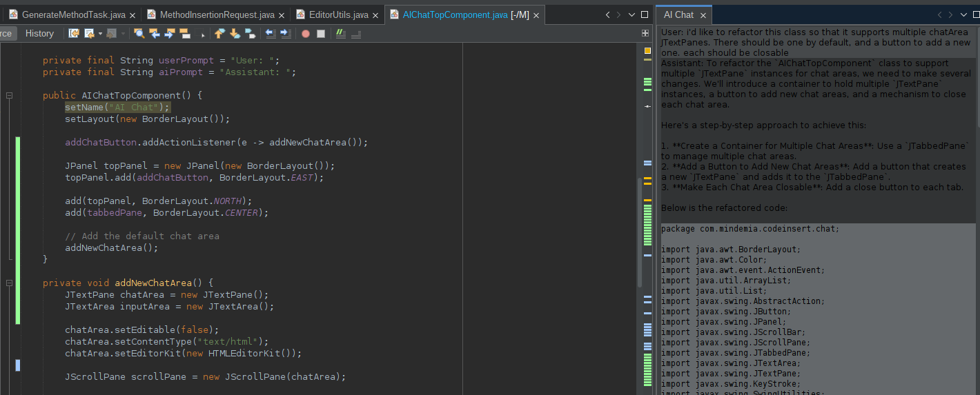
Task: Open the Forward history dropdown arrow
Action: coord(124,33)
